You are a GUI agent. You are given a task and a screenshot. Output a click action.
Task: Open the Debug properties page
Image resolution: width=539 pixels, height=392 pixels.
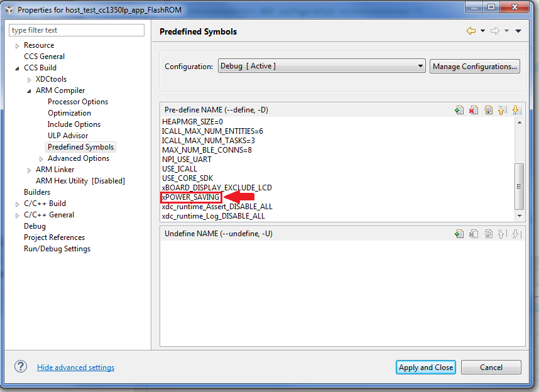point(35,226)
